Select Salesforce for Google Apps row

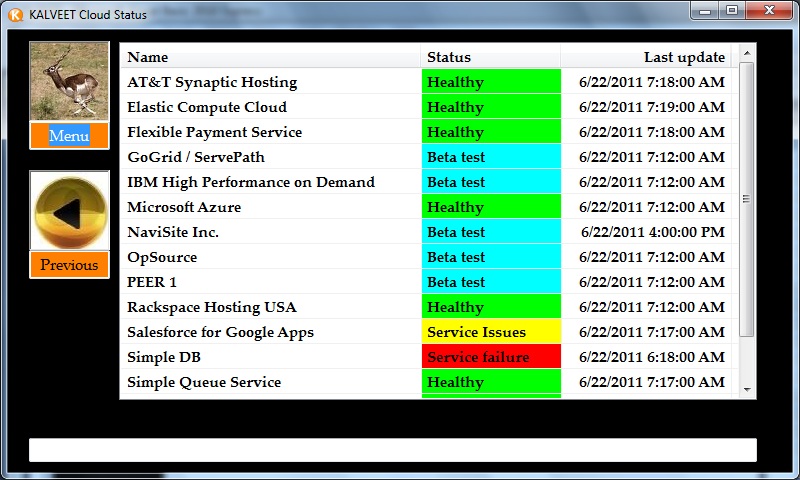(x=428, y=332)
